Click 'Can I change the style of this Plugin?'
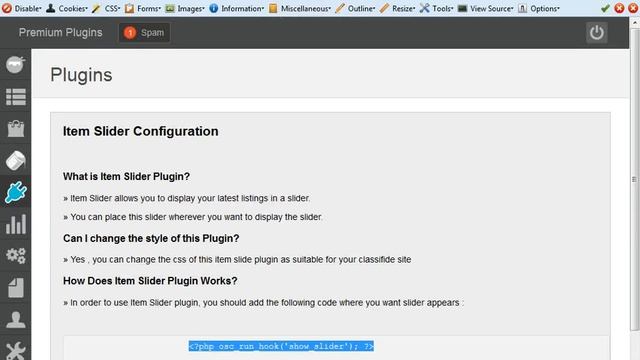 coord(151,238)
